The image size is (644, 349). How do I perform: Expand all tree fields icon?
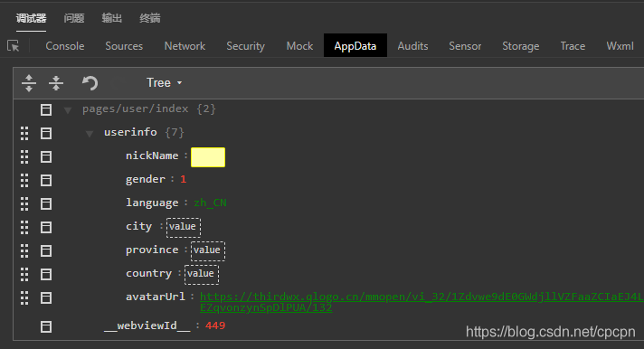click(29, 83)
